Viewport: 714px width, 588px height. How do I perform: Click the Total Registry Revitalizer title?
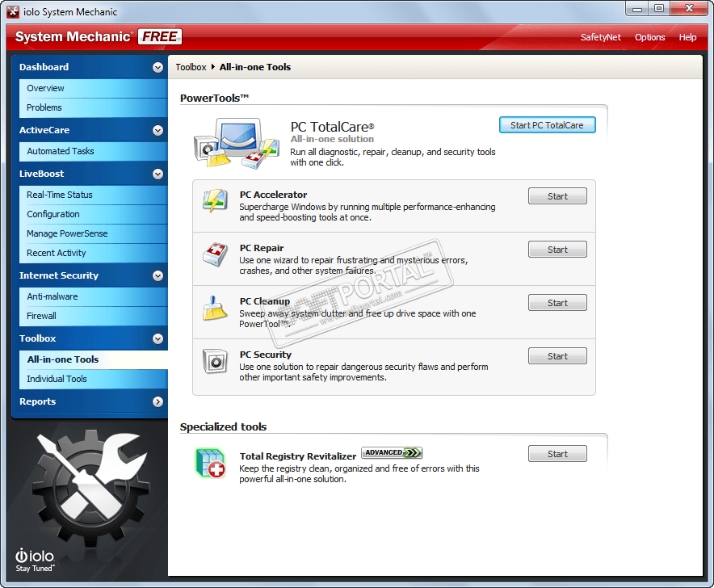coord(298,456)
